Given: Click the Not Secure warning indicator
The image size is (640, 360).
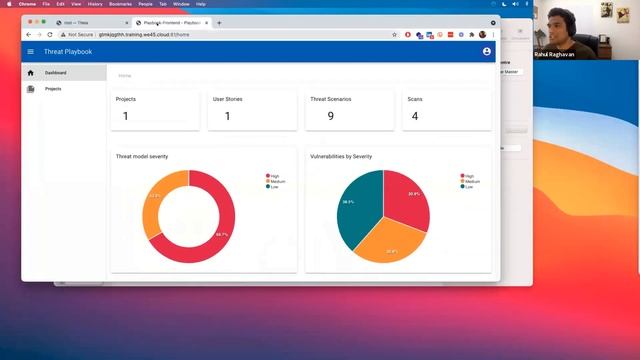Looking at the screenshot, I should 77,35.
